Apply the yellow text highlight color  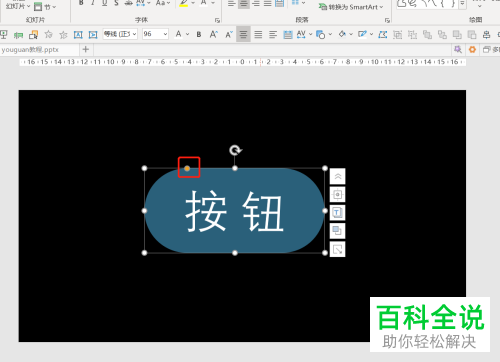[184, 3]
